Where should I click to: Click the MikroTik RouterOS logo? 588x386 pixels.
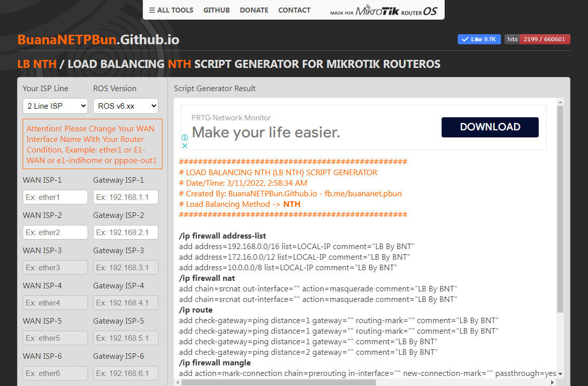384,10
